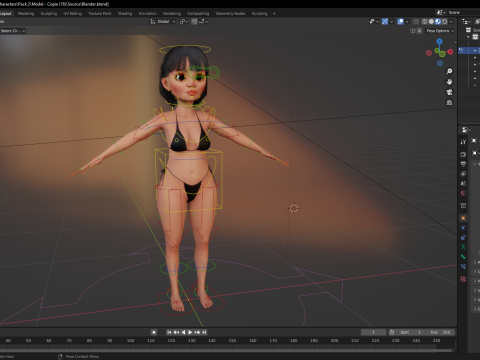Open the Armature data properties tab

pyautogui.click(x=463, y=247)
